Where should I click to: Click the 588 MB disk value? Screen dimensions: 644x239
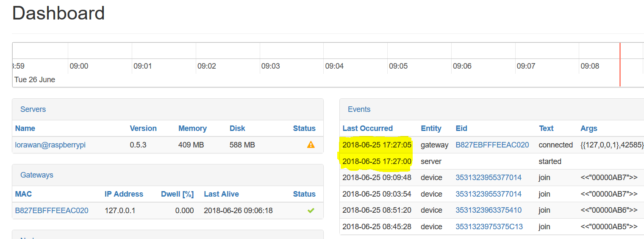coord(242,145)
